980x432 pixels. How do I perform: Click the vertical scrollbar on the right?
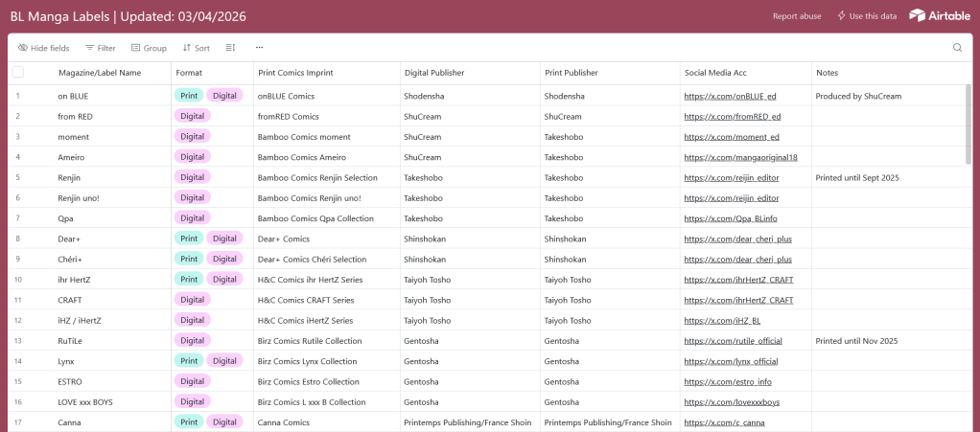pyautogui.click(x=968, y=125)
